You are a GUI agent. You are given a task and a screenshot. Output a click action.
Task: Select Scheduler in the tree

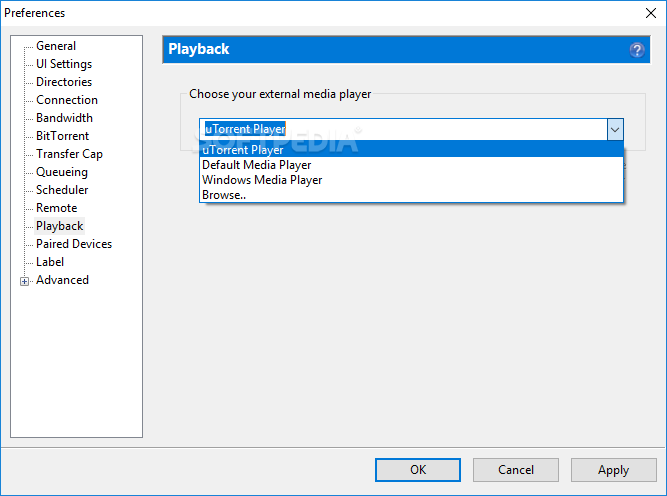[62, 190]
